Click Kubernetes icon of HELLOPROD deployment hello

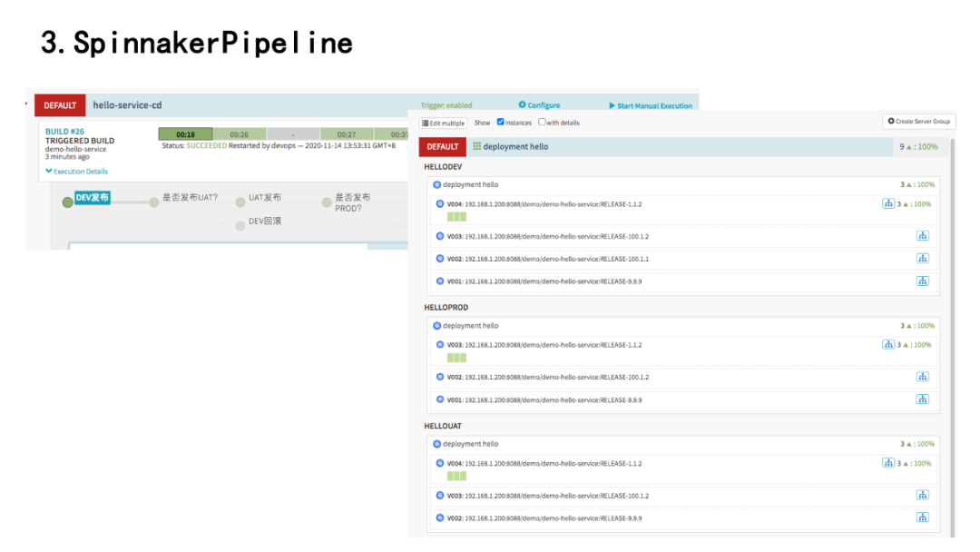pos(436,326)
